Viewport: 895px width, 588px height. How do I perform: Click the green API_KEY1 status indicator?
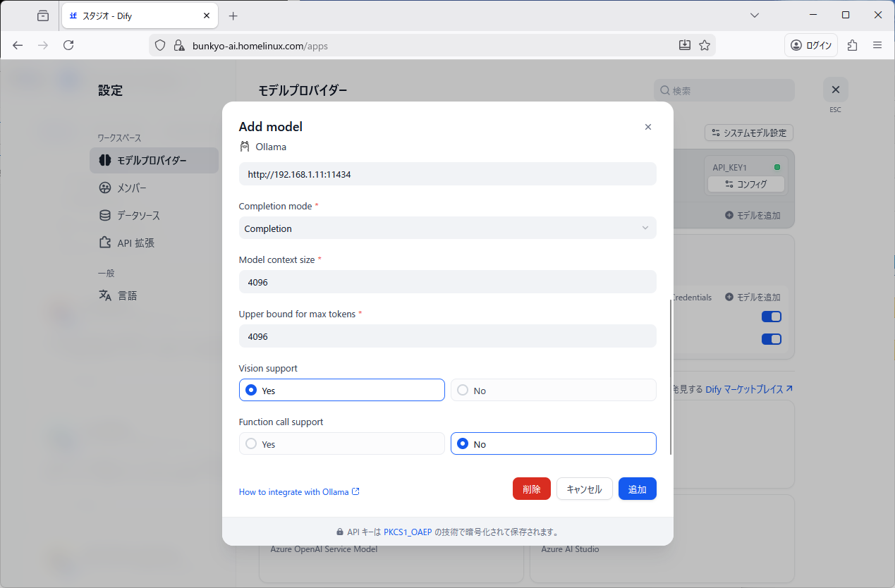(x=777, y=167)
